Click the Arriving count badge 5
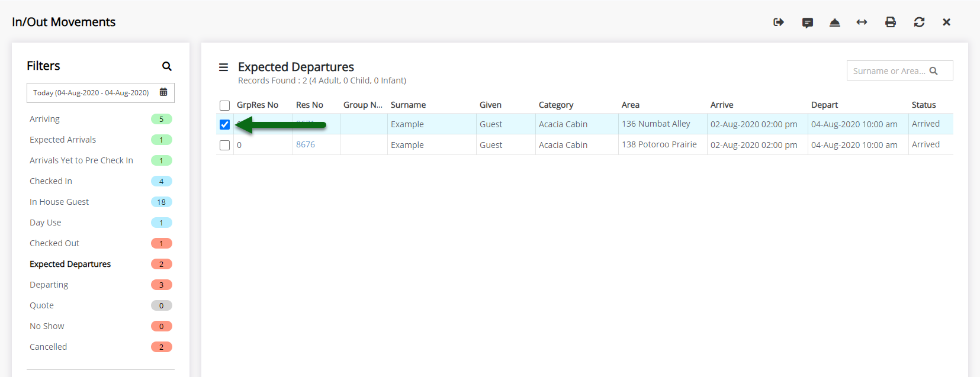 point(162,119)
